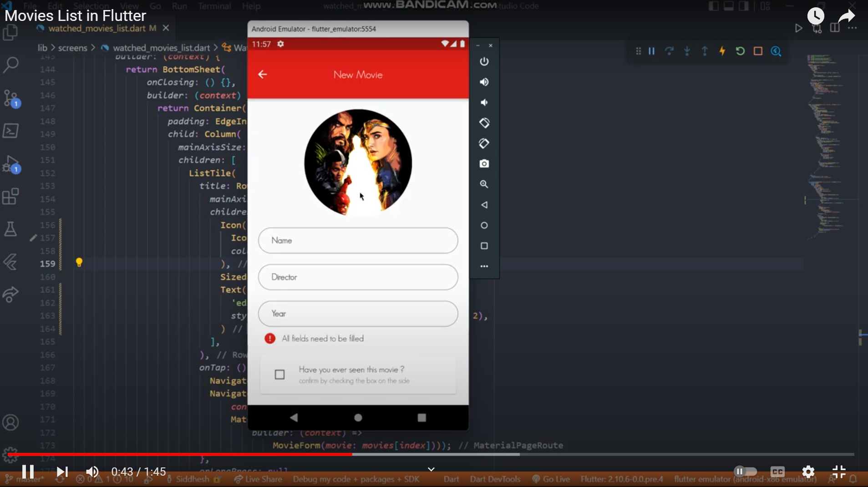Click Android recents button in nav bar
This screenshot has width=868, height=487.
(x=422, y=417)
